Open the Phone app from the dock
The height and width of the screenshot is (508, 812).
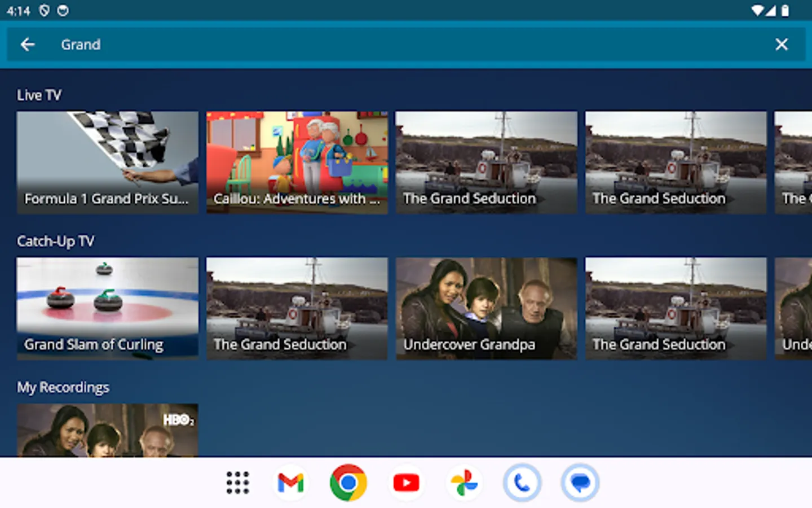(522, 483)
